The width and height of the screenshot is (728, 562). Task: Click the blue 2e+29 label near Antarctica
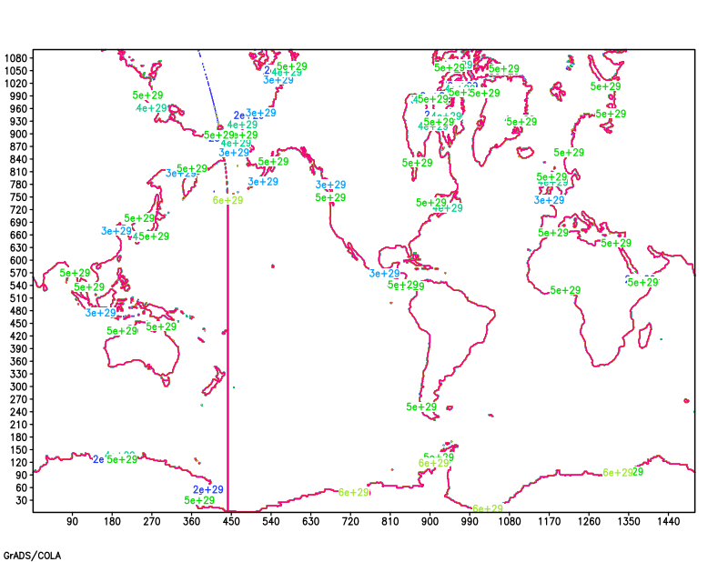[207, 489]
